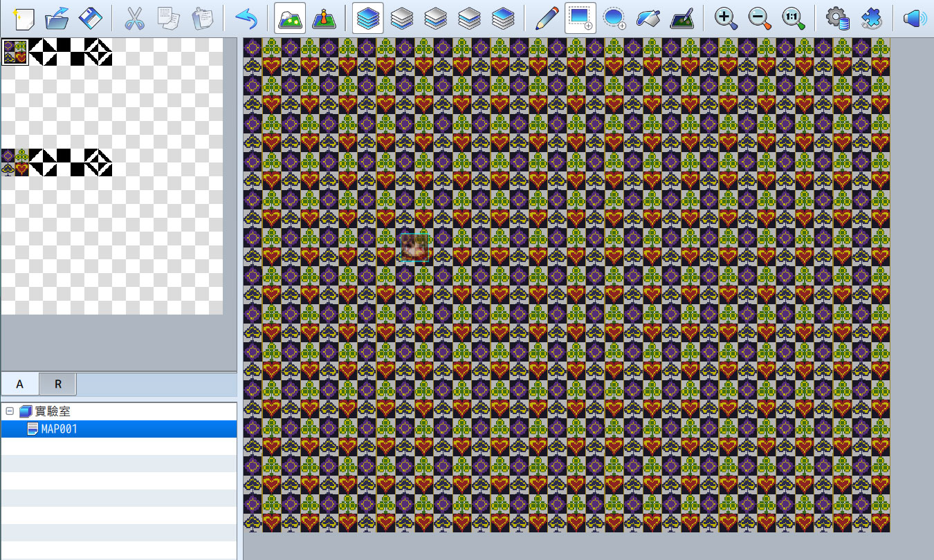Viewport: 934px width, 560px height.
Task: Cut with the scissors icon
Action: click(x=134, y=19)
